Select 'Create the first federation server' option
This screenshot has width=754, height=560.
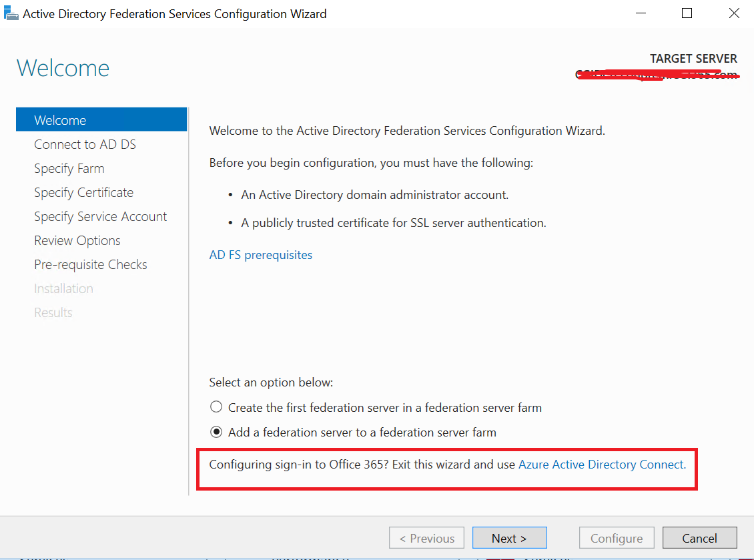pos(216,407)
